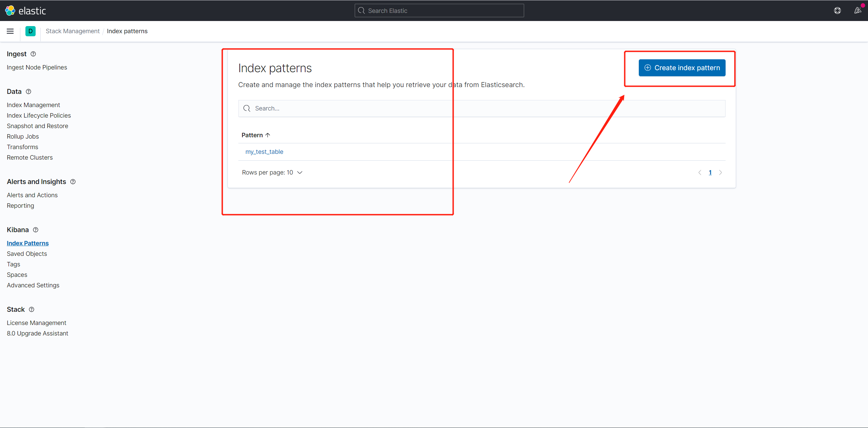
Task: Click the Pattern sort ascending arrow
Action: [269, 135]
